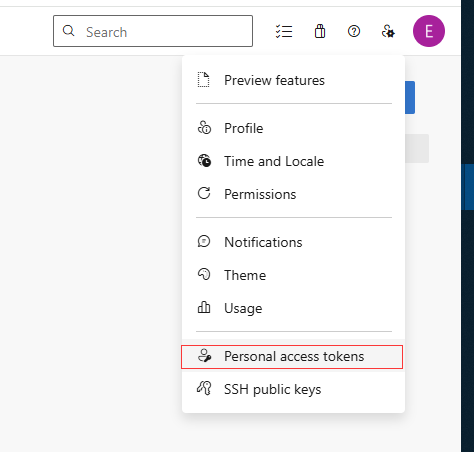Select SSH public keys
Screen dimensions: 474x452
[x=293, y=389]
